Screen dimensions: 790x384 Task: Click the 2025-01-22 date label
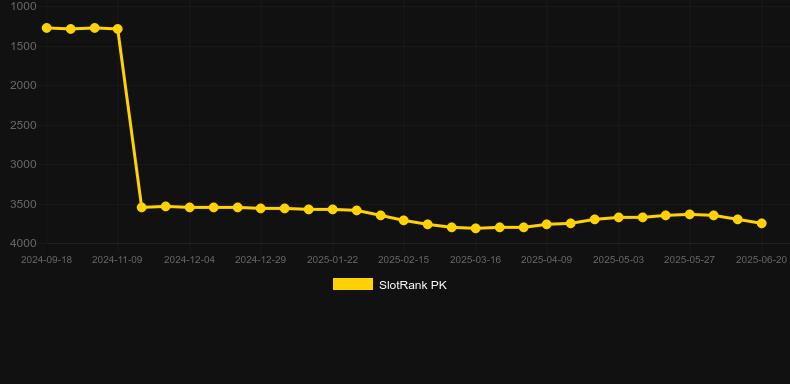333,260
